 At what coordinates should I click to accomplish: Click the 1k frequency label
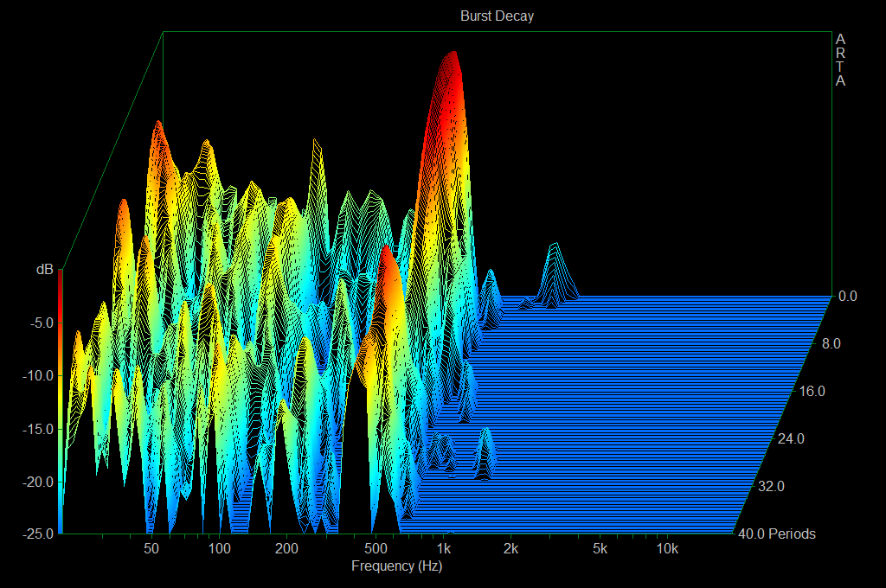point(444,548)
